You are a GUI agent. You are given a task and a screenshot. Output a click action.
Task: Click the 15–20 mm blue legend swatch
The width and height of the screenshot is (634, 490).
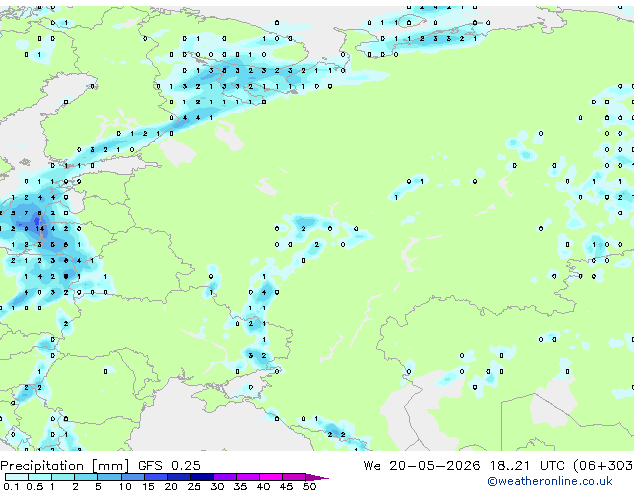[156, 477]
